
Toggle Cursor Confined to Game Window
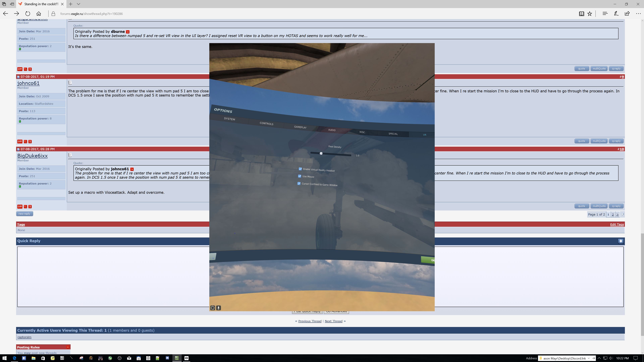point(299,183)
